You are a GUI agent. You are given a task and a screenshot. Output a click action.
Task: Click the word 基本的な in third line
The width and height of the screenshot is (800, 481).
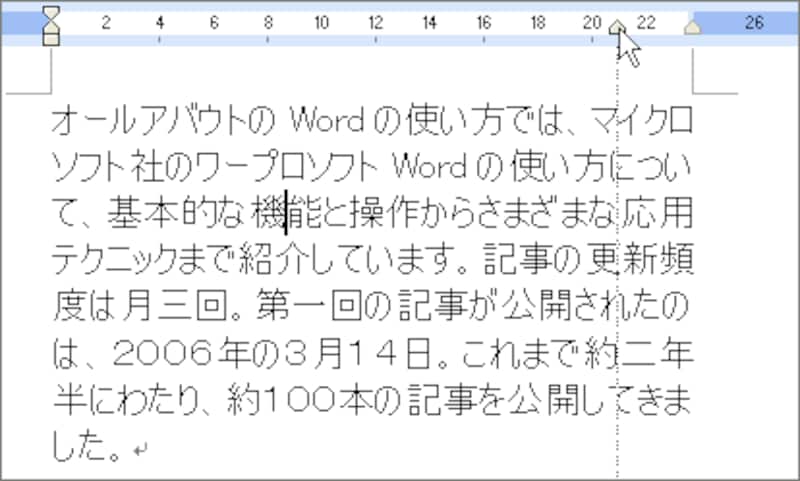coord(176,212)
